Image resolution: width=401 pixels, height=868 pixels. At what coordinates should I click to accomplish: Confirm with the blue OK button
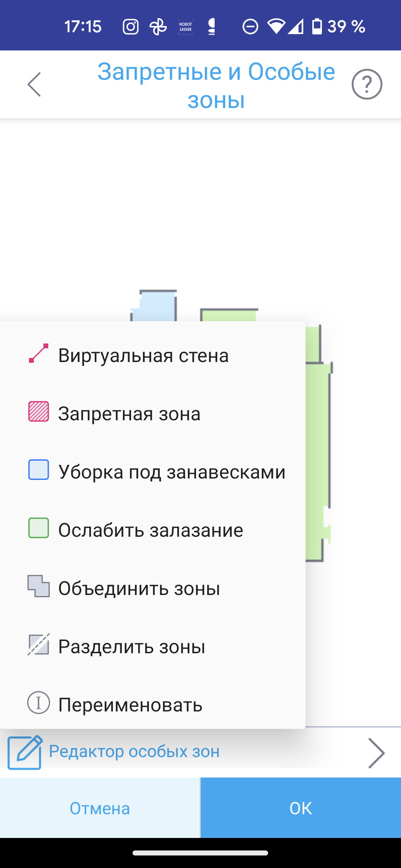pos(301,808)
